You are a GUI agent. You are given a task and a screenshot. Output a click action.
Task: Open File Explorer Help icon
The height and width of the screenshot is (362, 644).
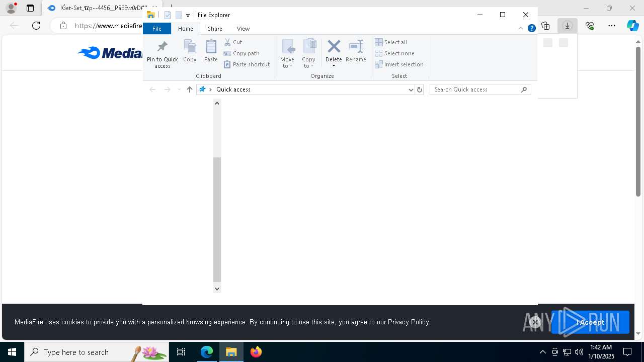tap(531, 28)
